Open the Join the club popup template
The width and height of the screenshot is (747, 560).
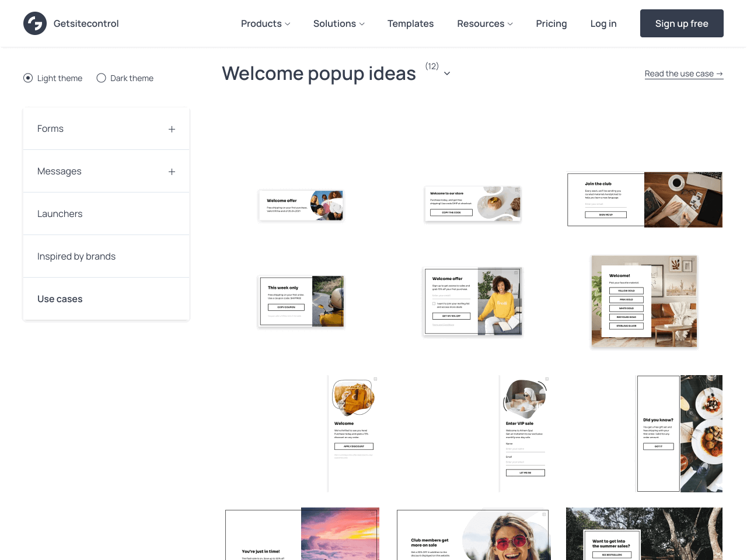click(644, 199)
